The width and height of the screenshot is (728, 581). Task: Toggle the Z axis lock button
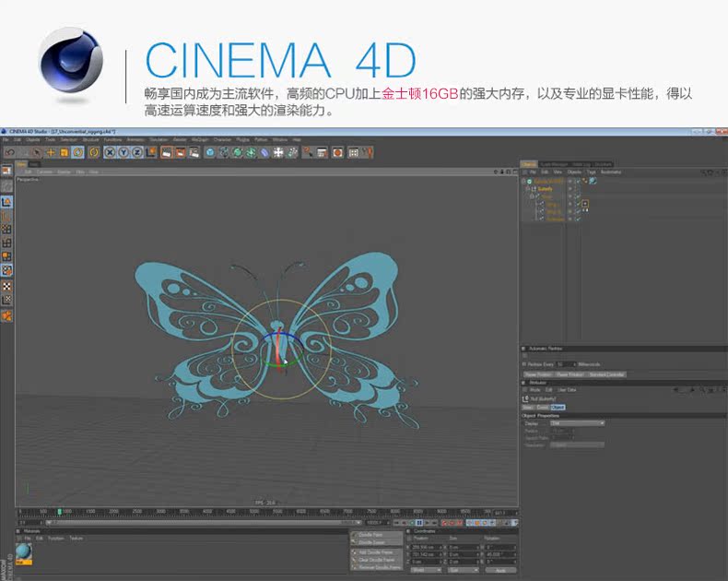[137, 152]
